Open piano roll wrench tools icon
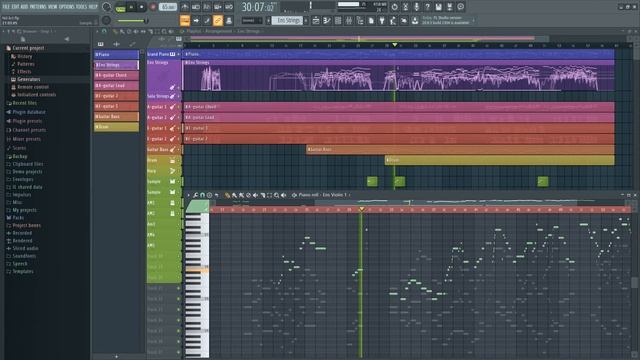Image resolution: width=640 pixels, height=360 pixels. [x=195, y=195]
